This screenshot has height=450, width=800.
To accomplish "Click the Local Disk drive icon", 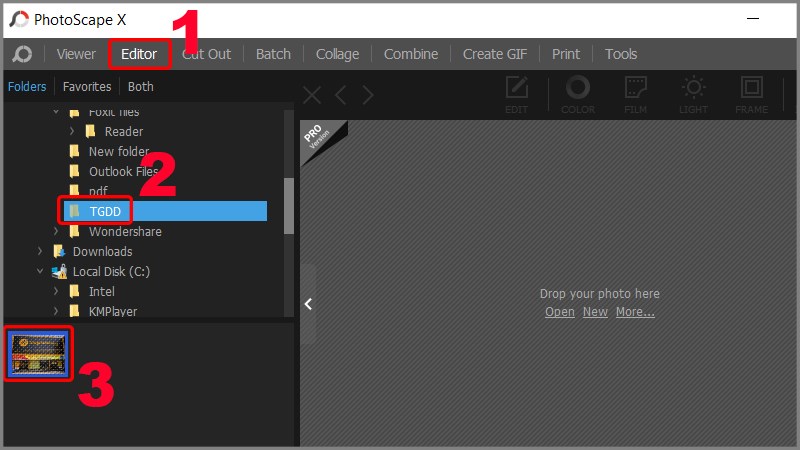I will tap(60, 271).
